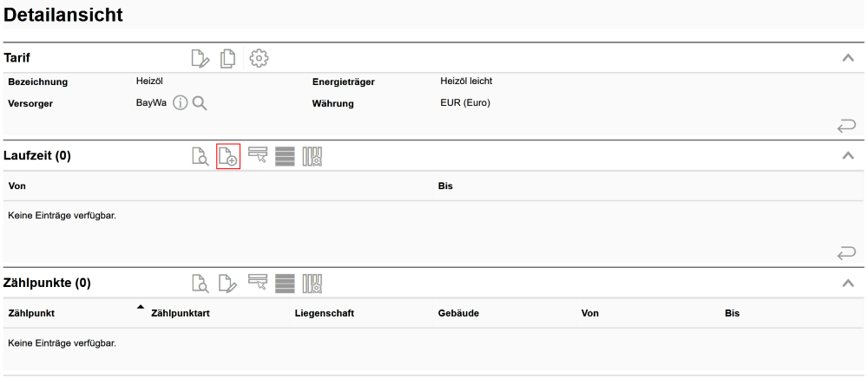Click the view-document icon in Zählpunkte
Image resolution: width=868 pixels, height=378 pixels.
tap(201, 283)
